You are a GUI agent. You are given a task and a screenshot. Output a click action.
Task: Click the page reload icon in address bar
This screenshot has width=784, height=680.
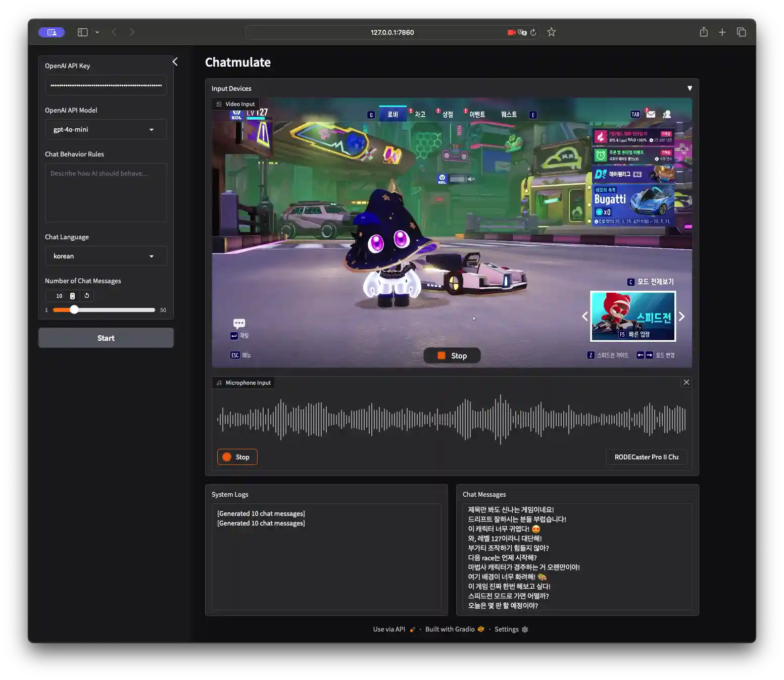533,32
